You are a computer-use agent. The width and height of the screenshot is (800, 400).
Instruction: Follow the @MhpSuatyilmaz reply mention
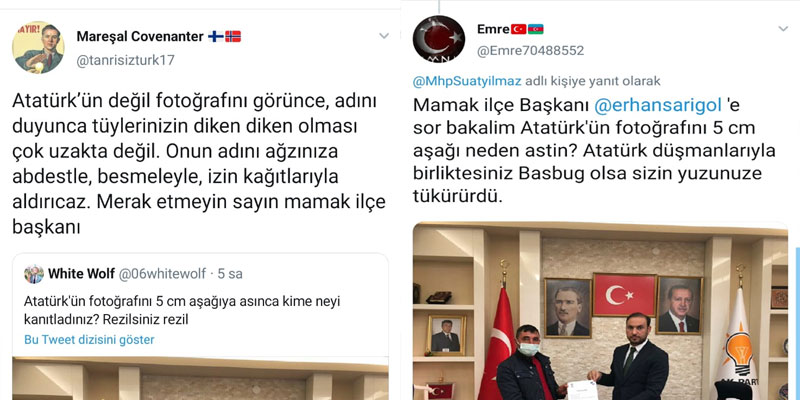(467, 81)
